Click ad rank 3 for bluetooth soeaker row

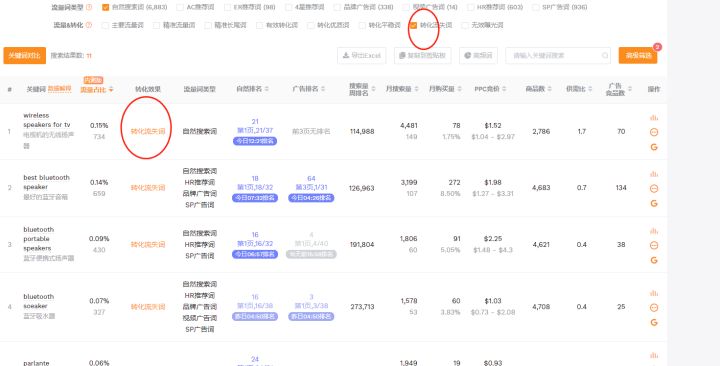pos(311,297)
